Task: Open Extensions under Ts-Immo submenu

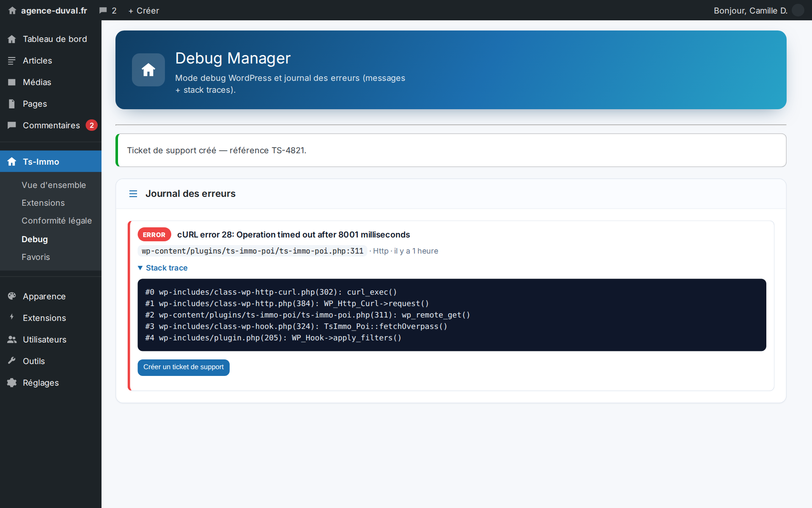Action: 43,203
